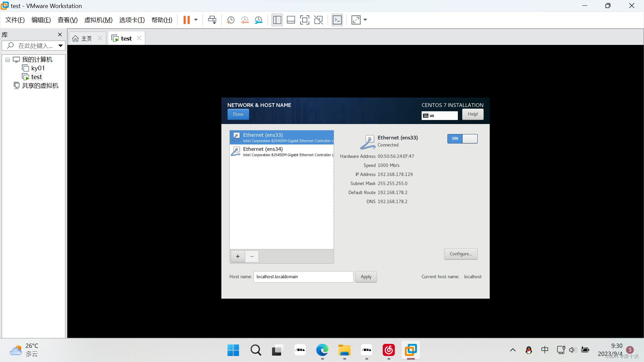Toggle the library sidebar view icon

277,20
